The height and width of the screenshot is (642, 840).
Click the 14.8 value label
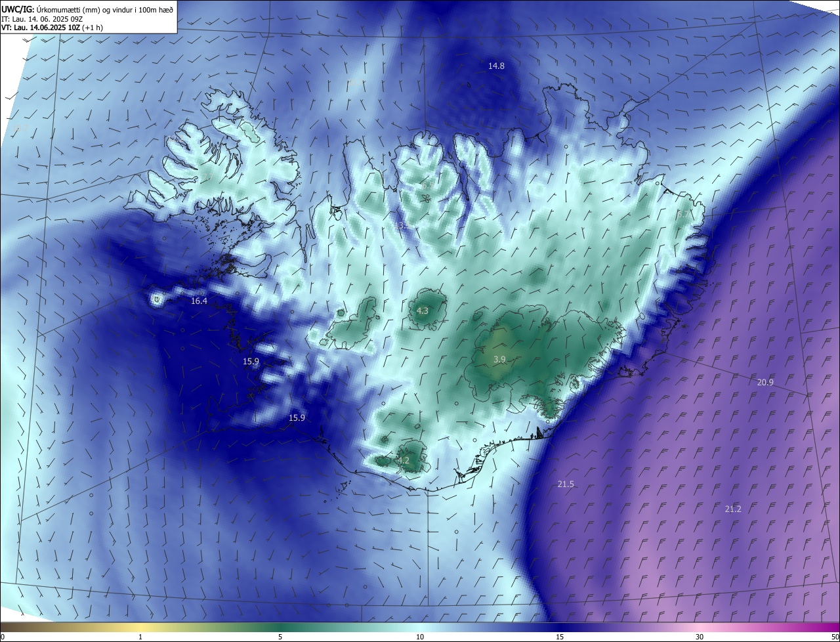[496, 66]
